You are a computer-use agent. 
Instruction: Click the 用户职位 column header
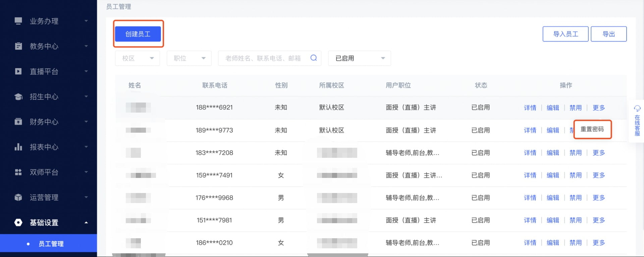click(x=398, y=85)
